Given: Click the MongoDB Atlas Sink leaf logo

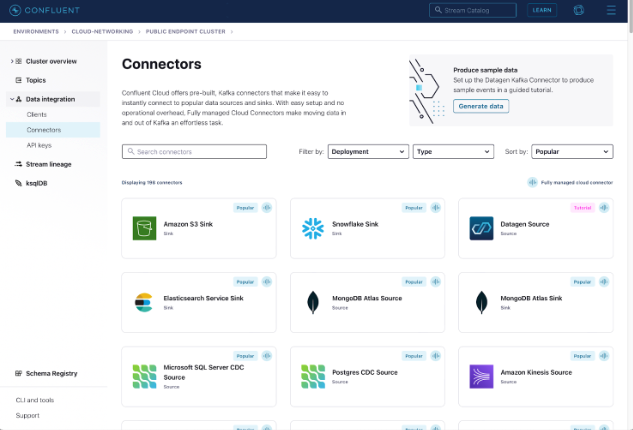Looking at the screenshot, I should tap(481, 302).
